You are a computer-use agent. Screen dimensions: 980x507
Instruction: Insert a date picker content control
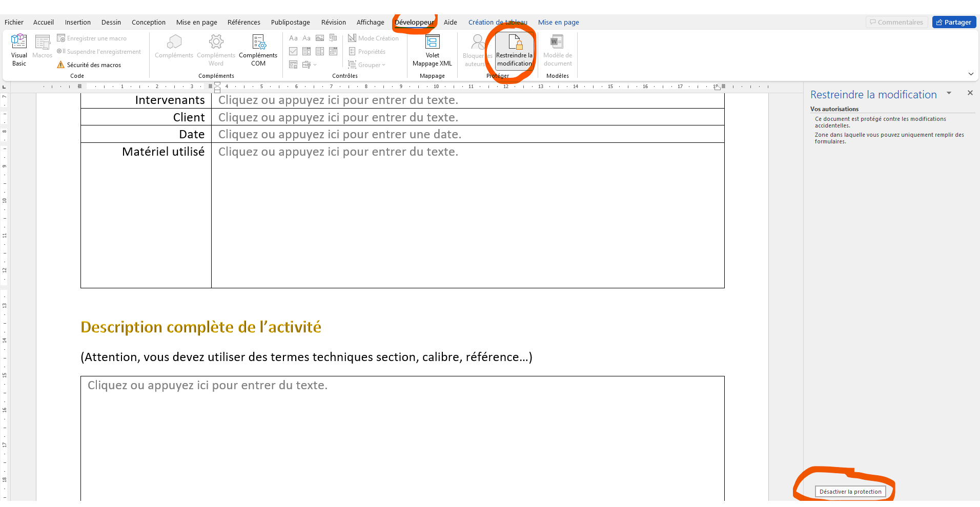point(333,51)
